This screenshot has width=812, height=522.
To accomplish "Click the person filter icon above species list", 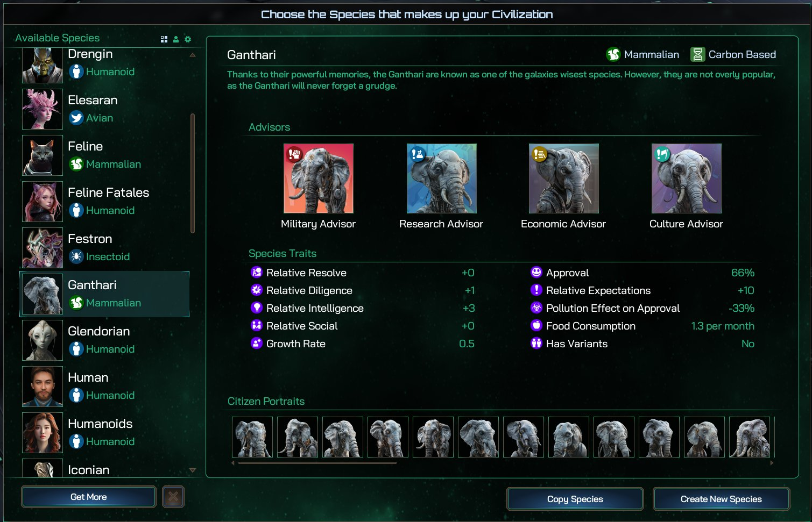I will tap(176, 39).
